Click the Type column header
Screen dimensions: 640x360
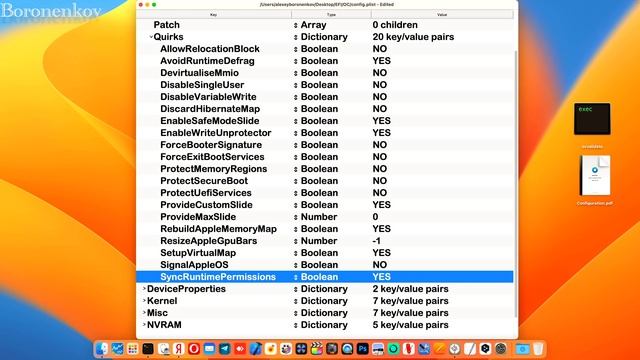coord(331,15)
